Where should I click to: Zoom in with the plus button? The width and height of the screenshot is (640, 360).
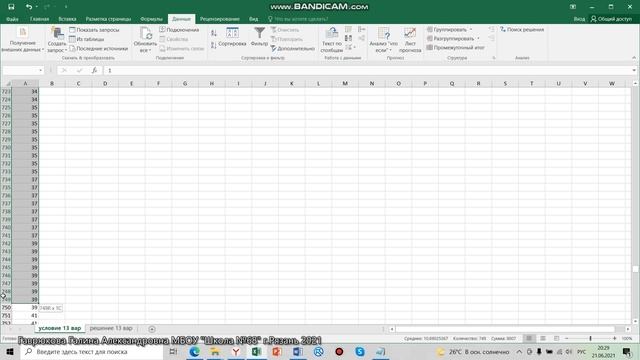coord(615,338)
